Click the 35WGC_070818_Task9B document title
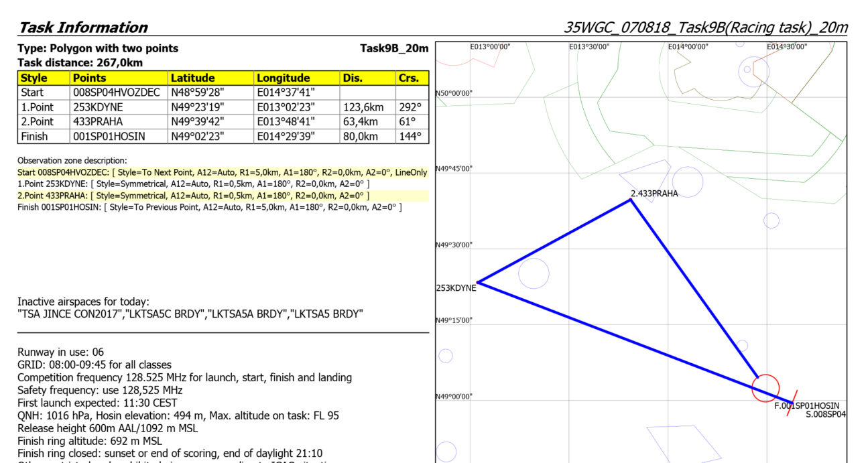Viewport: 868px width, 463px height. click(x=705, y=27)
